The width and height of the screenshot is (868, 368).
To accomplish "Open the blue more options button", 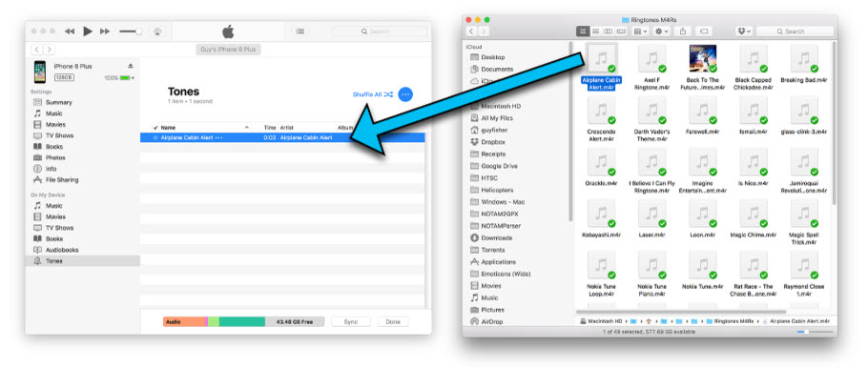I will (405, 94).
